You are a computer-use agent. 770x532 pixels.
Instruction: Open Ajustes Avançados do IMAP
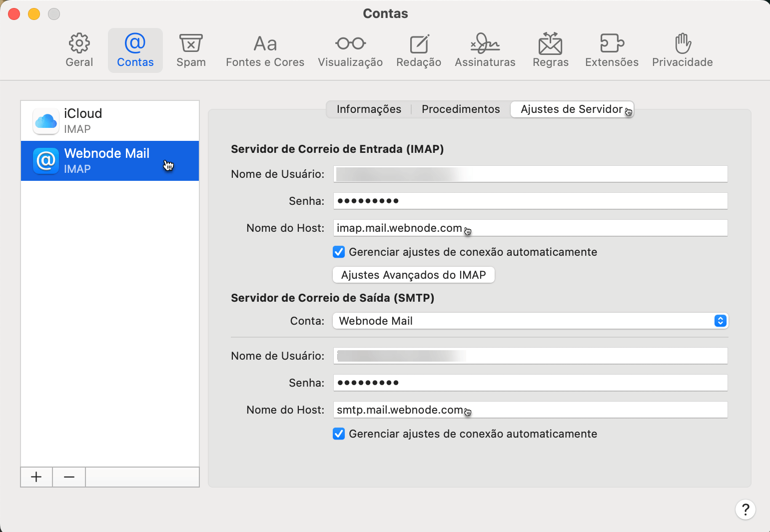tap(414, 275)
